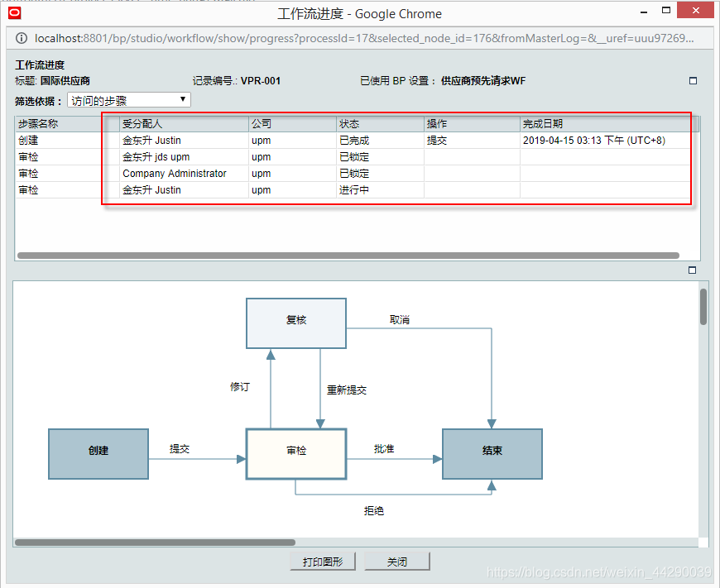Screen dimensions: 720x588
Task: Click the diagram's horizontal scrollbar
Action: coord(155,542)
